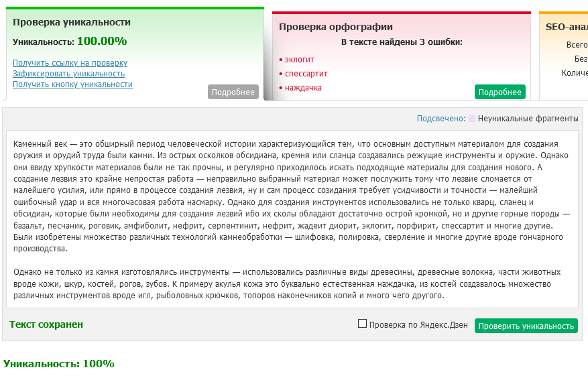The image size is (588, 380).
Task: Select "спессартит" in the spelling errors list
Action: 306,74
